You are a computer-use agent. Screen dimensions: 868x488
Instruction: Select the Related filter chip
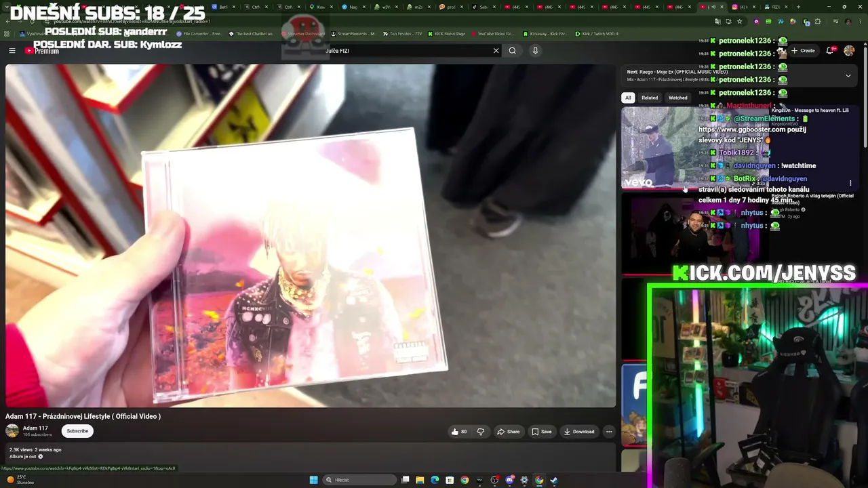tap(650, 98)
